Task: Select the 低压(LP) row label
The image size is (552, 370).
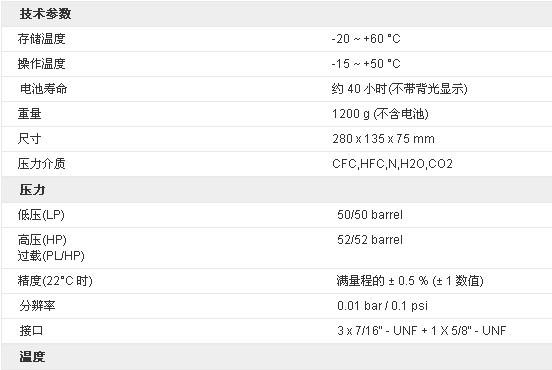Action: [x=41, y=215]
